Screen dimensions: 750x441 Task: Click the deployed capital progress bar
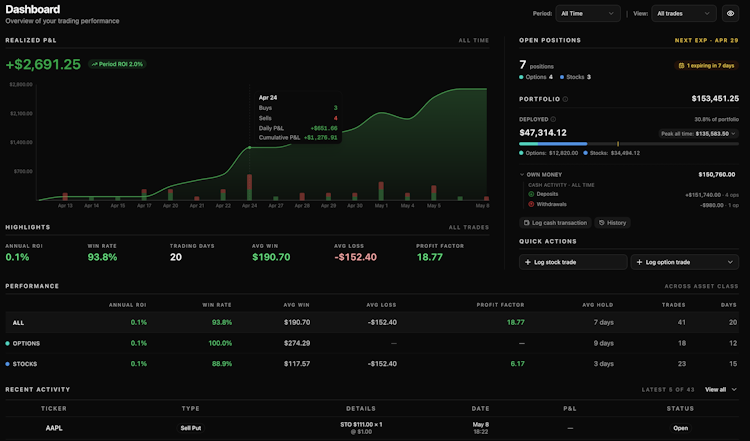(x=629, y=143)
